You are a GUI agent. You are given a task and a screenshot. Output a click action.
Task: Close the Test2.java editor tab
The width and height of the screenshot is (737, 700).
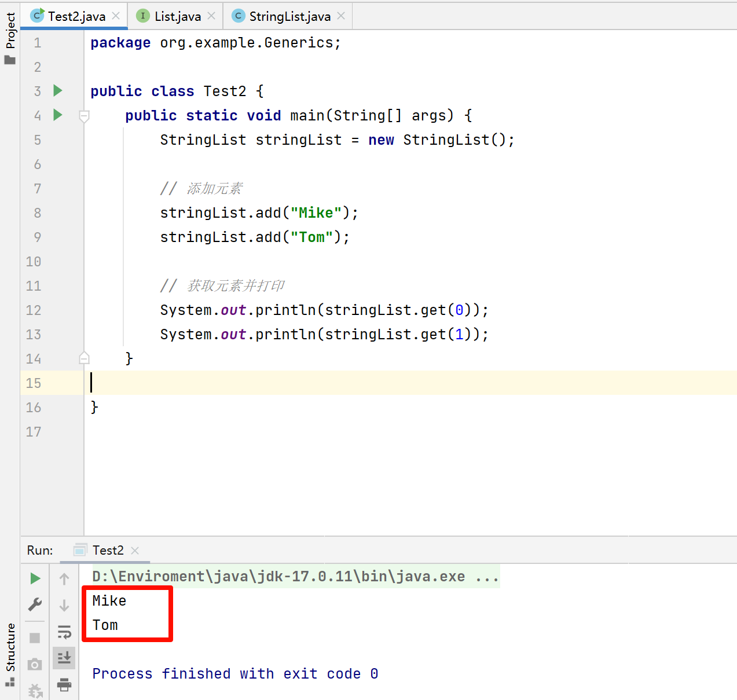(116, 16)
